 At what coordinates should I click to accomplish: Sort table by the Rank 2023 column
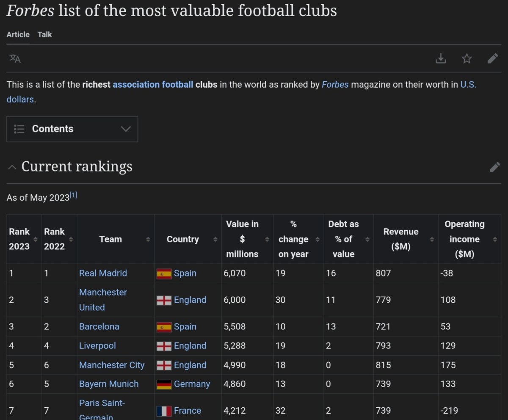click(36, 239)
